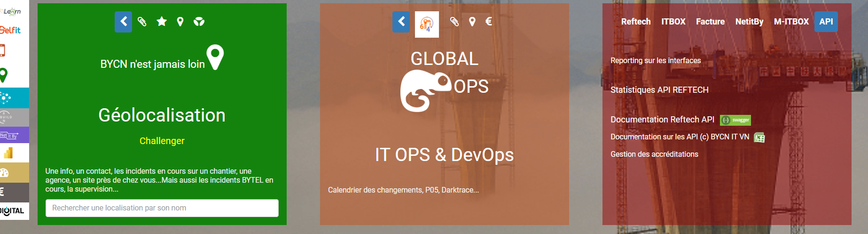Focus the Rechercher une localisation search field

point(162,208)
